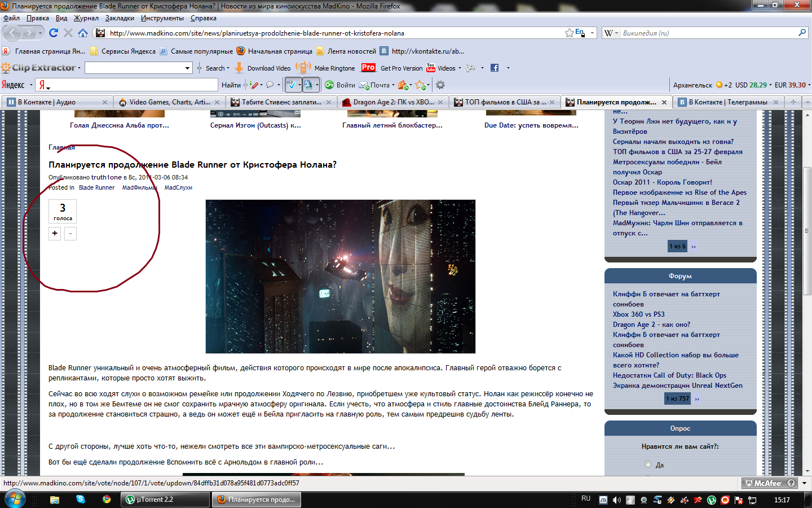Click the sun weather icon for Архангельск

coord(719,85)
